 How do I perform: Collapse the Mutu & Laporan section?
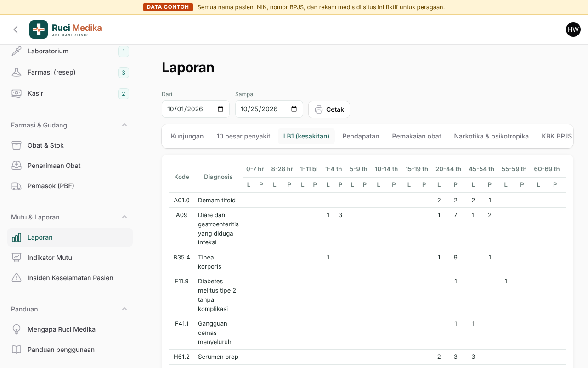point(124,217)
